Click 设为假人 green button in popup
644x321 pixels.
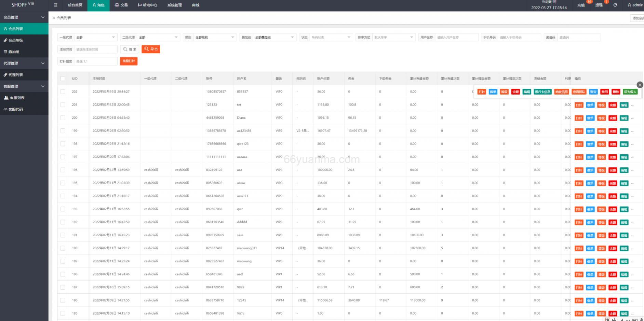(x=630, y=92)
